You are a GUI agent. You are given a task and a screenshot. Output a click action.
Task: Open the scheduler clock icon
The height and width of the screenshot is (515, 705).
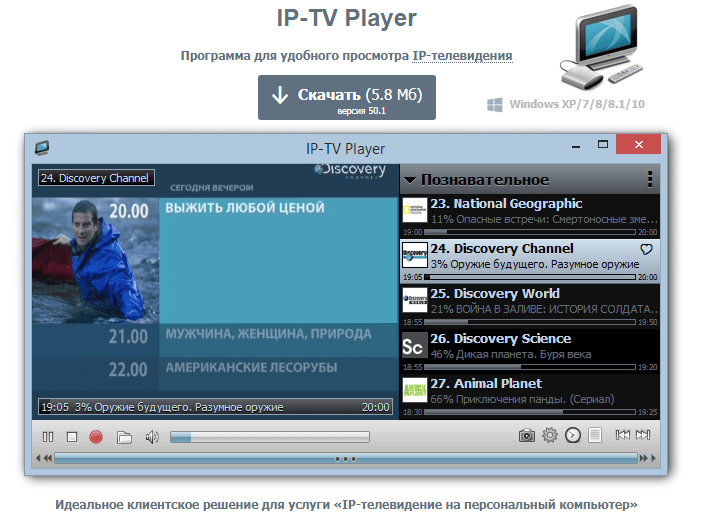(x=572, y=435)
